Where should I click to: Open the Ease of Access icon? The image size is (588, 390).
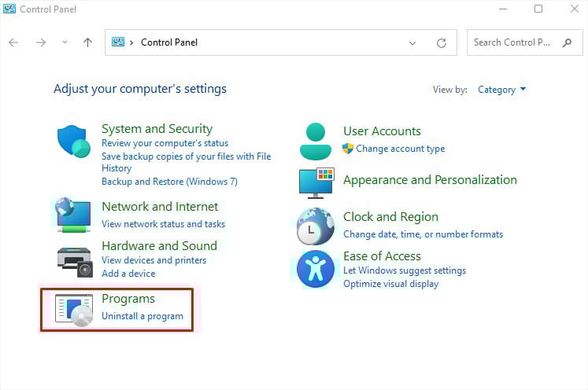[x=316, y=269]
